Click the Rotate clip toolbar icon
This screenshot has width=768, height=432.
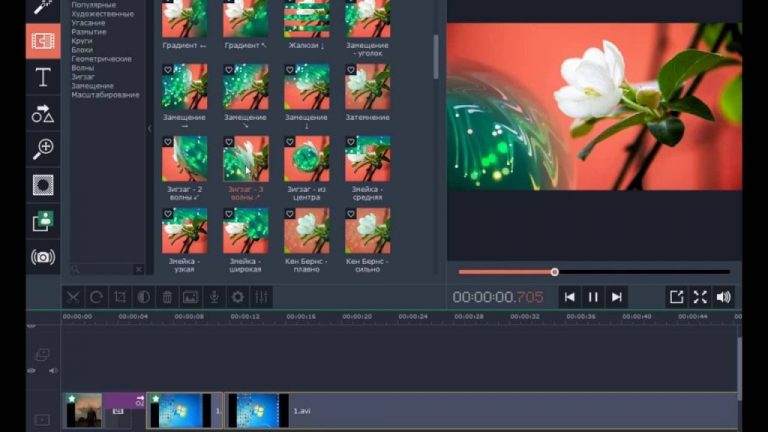point(96,297)
